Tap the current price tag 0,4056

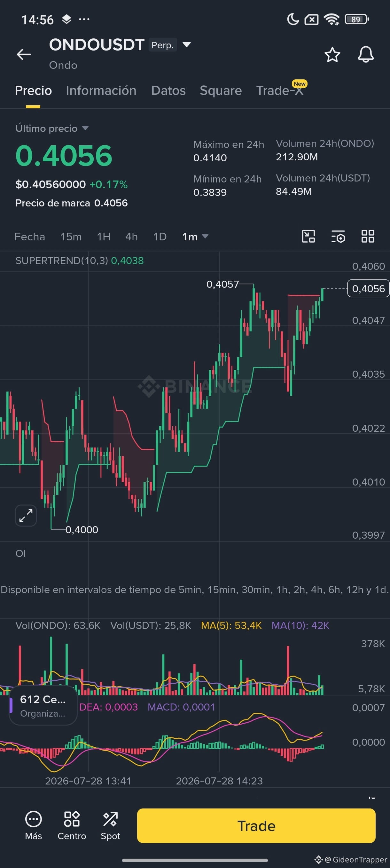[x=368, y=288]
